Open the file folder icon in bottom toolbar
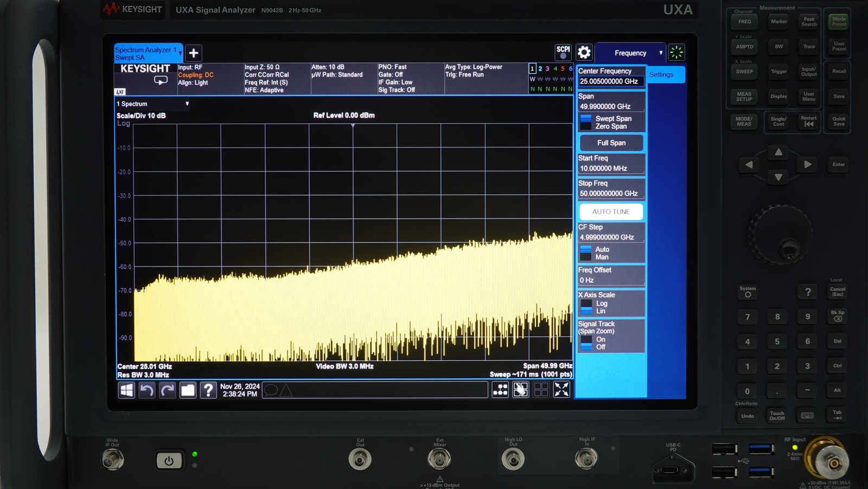The width and height of the screenshot is (868, 489). pyautogui.click(x=188, y=390)
